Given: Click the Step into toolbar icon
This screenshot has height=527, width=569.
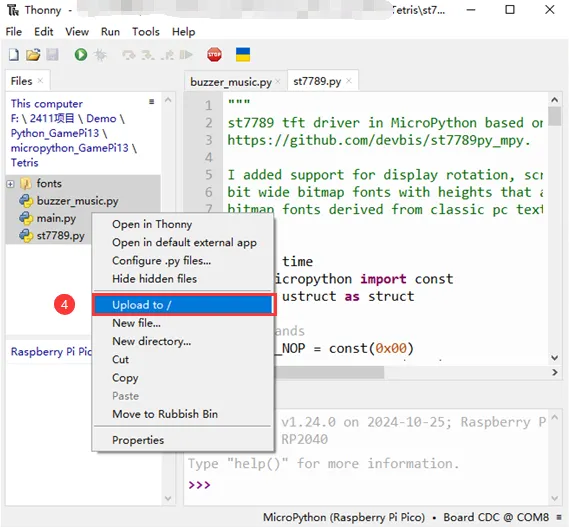Looking at the screenshot, I should coord(148,55).
